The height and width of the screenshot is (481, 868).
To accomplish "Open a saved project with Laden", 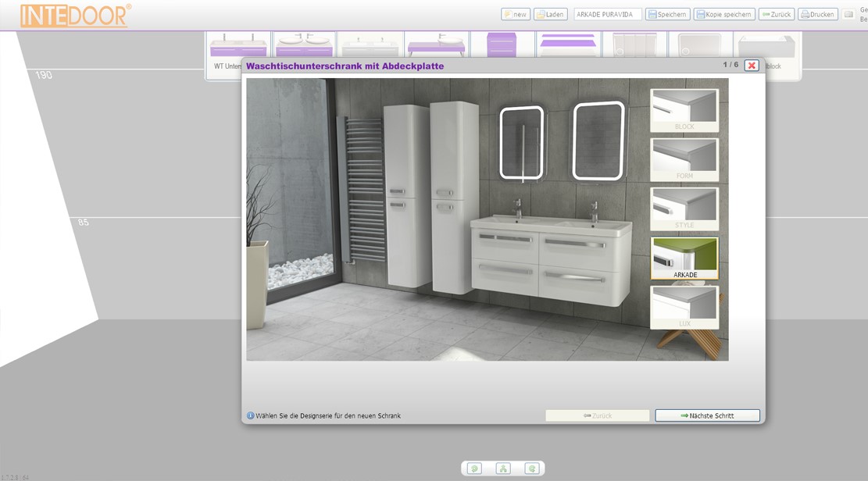I will point(551,14).
